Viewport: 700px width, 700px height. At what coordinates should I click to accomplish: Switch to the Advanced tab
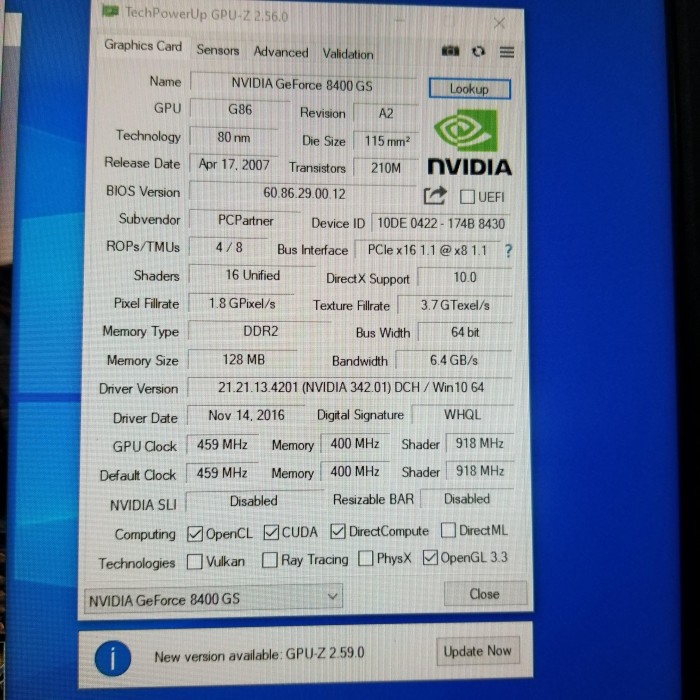point(281,52)
